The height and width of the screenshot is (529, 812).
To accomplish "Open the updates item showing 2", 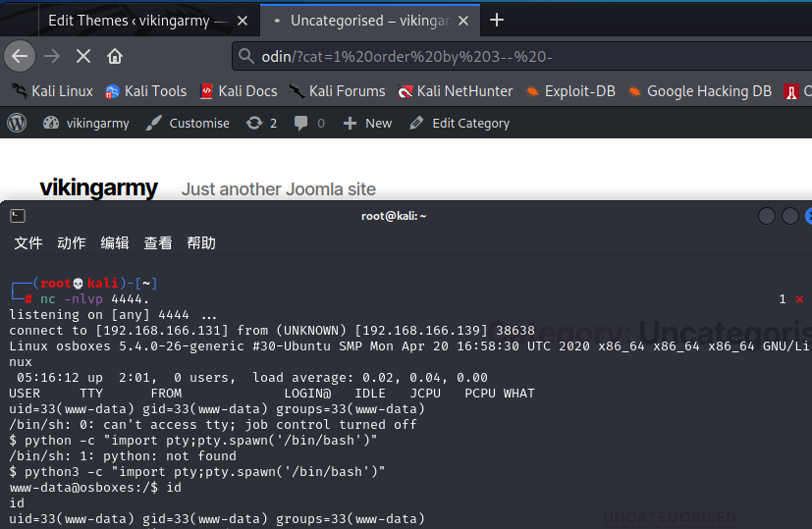I will coord(261,124).
